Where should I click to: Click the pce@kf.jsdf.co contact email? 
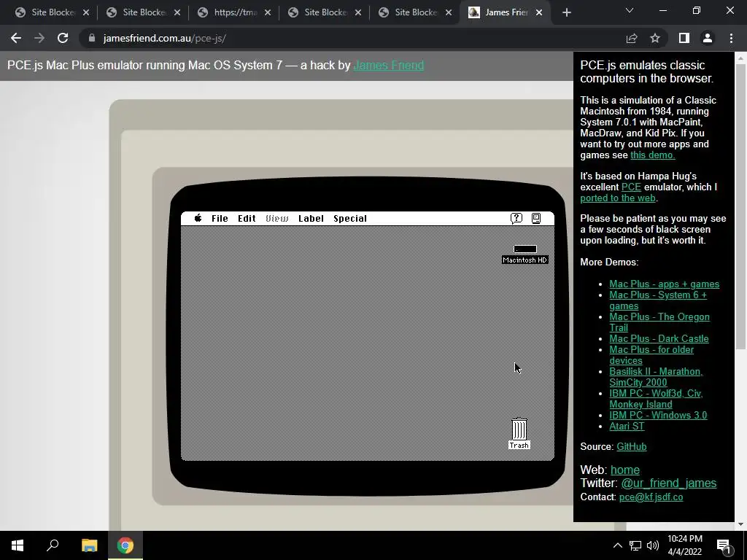pos(651,497)
